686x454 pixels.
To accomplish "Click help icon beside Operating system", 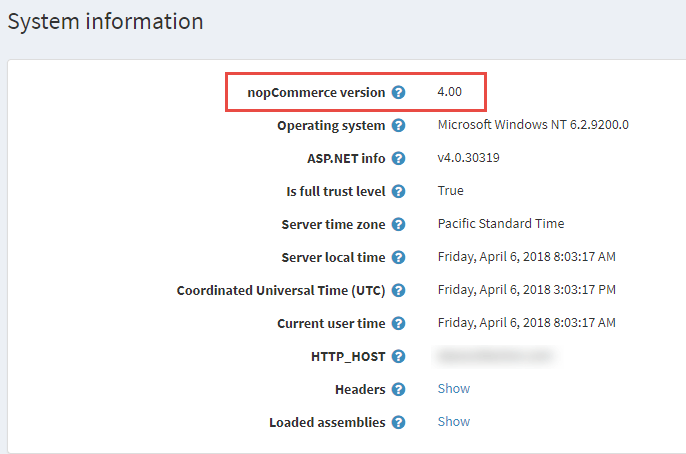I will (x=398, y=126).
